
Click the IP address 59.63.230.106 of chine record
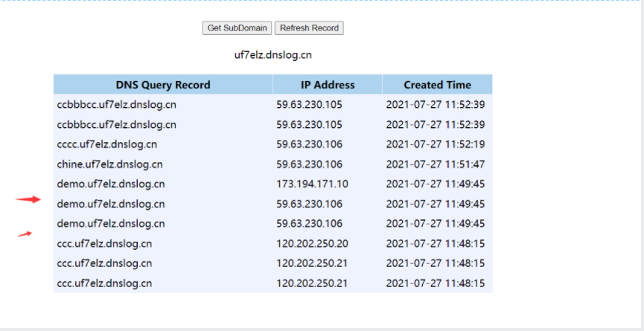[x=309, y=164]
